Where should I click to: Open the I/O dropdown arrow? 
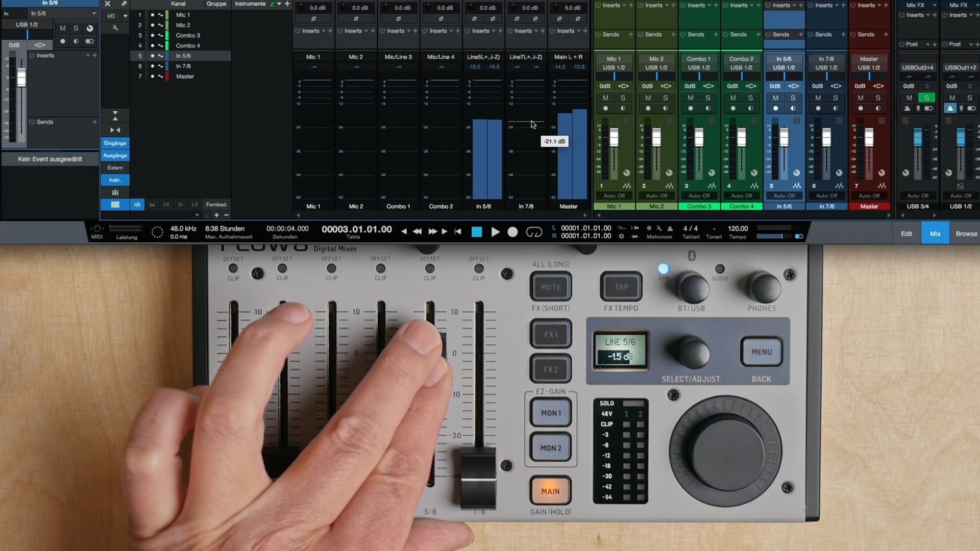point(125,16)
